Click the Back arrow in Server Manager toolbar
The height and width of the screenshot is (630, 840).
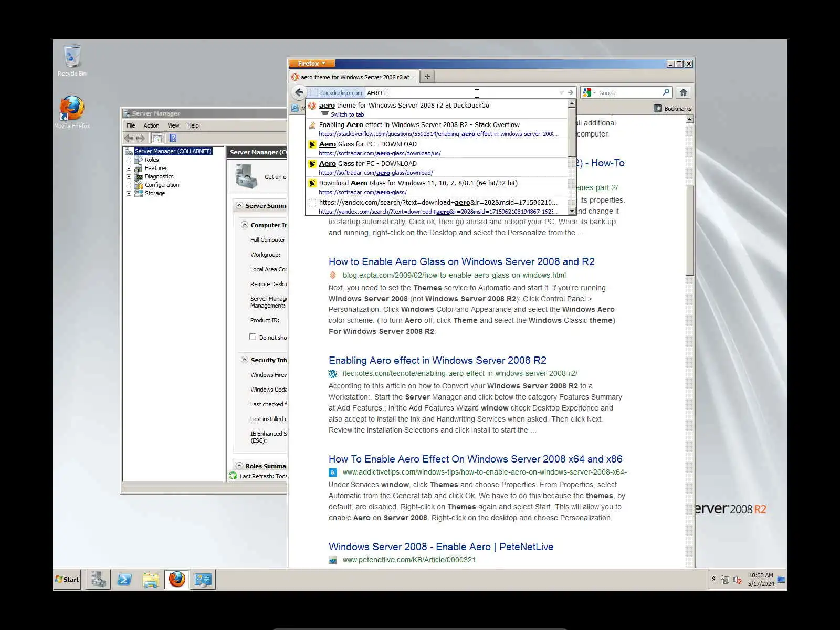(x=129, y=138)
